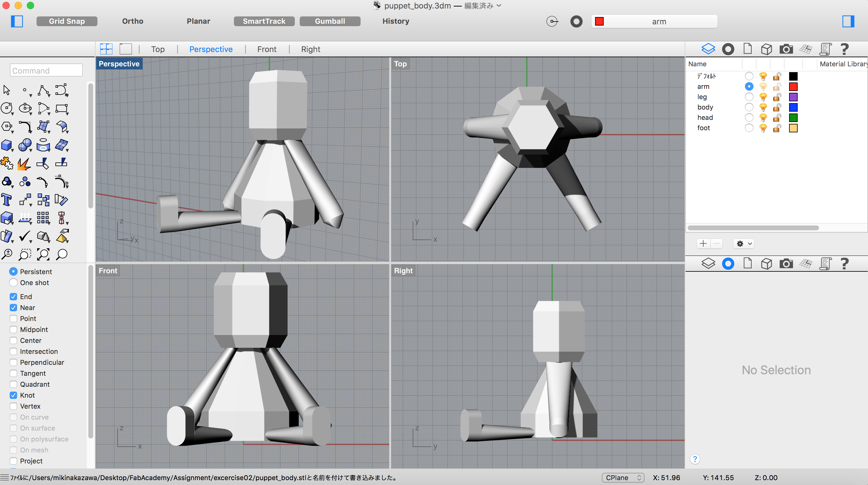This screenshot has width=868, height=485.
Task: Click in the Command input field
Action: tap(46, 70)
